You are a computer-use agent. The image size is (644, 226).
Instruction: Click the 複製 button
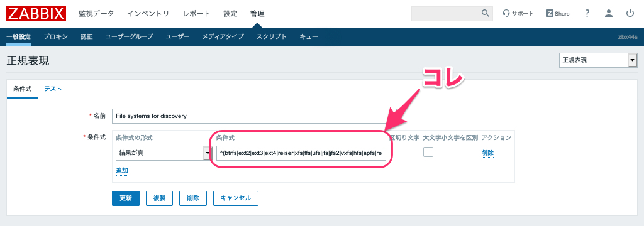[159, 198]
